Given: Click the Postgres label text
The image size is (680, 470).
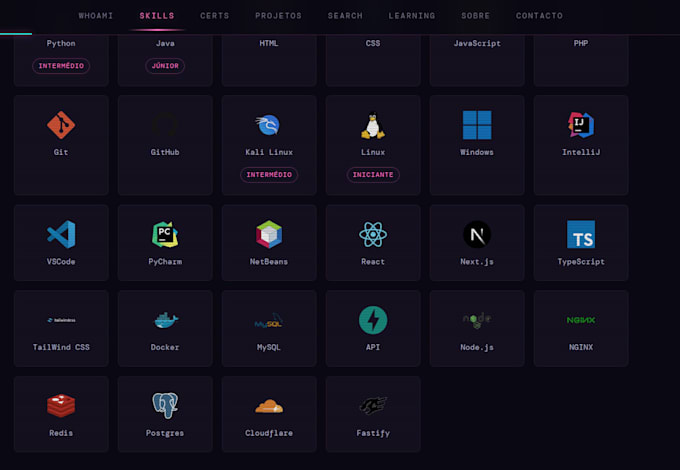Looking at the screenshot, I should 165,433.
